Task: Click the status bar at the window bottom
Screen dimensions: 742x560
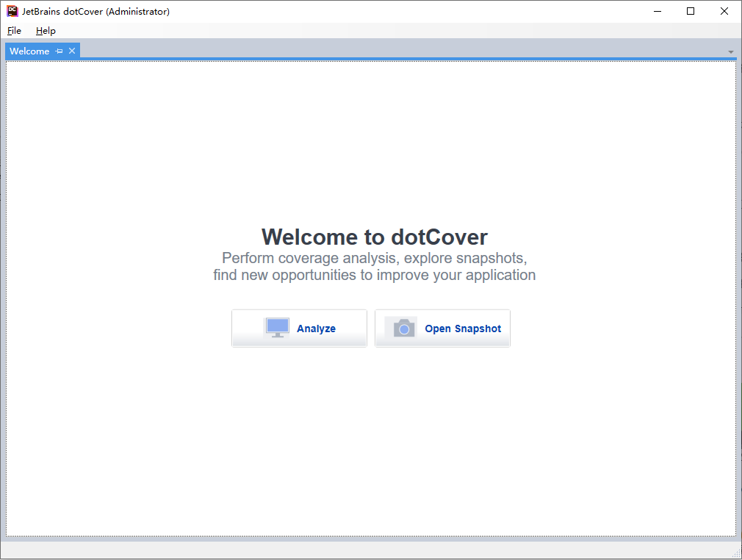Action: 367,551
